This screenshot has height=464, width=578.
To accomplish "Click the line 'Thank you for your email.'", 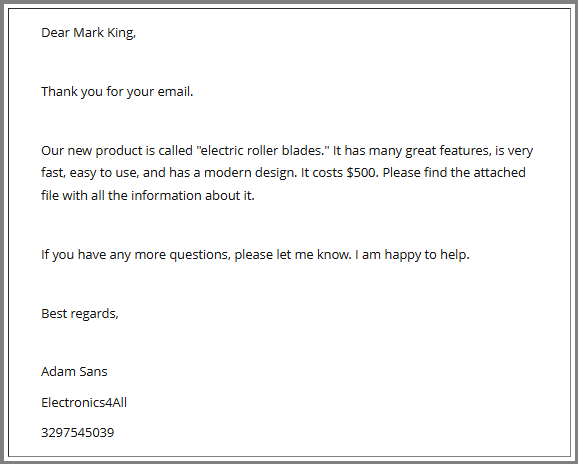I will [117, 92].
